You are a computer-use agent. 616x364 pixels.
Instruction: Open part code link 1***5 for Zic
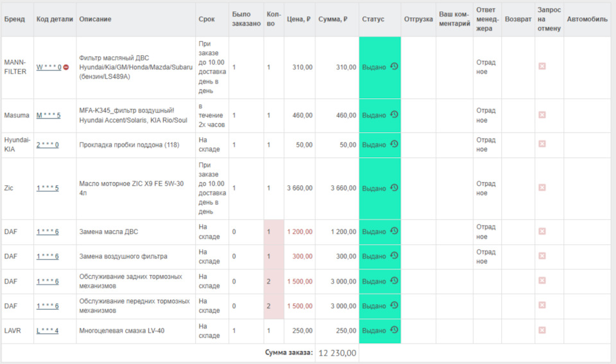[x=47, y=188]
